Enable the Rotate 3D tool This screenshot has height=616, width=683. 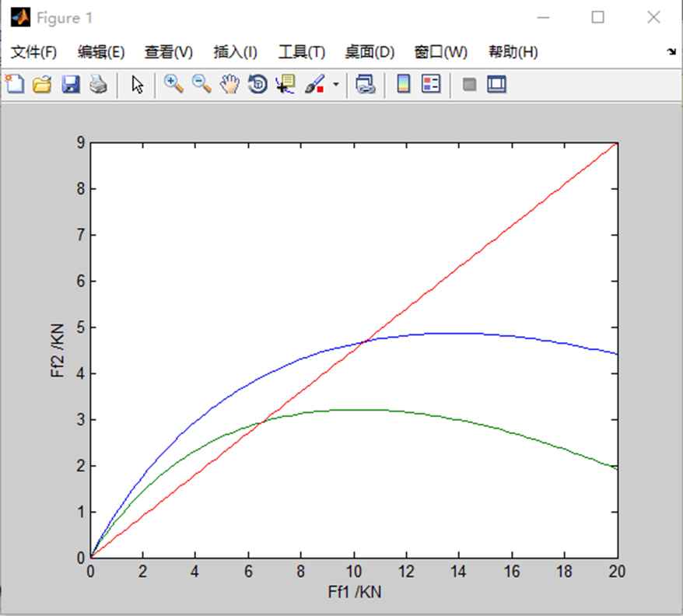257,84
